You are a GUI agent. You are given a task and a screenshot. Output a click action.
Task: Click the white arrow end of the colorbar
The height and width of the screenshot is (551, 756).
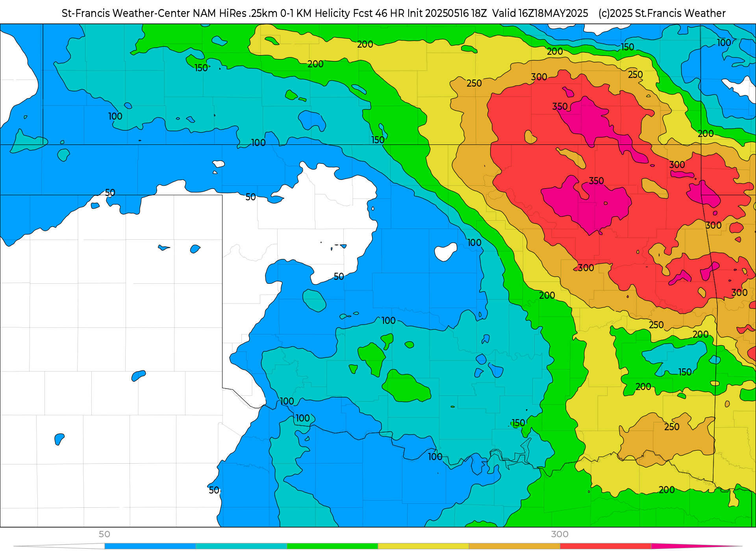(x=59, y=546)
